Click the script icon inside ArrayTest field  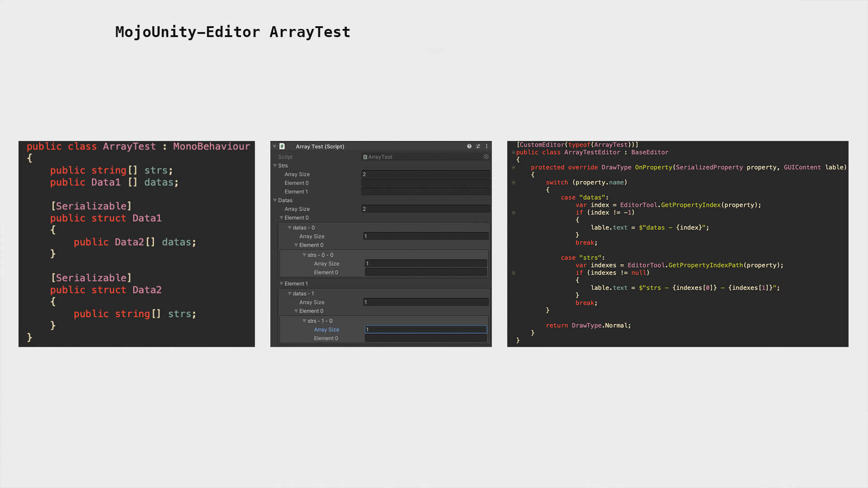tap(365, 157)
